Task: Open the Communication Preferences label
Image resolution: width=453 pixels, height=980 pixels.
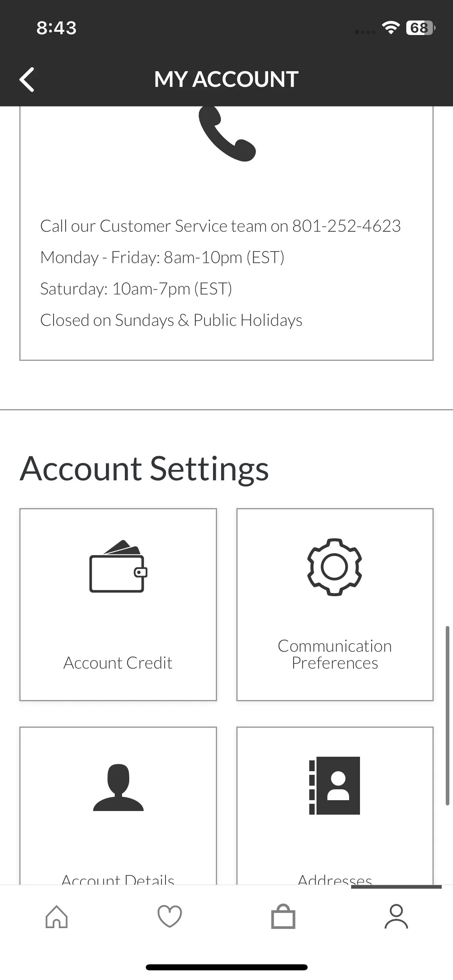Action: (x=335, y=655)
